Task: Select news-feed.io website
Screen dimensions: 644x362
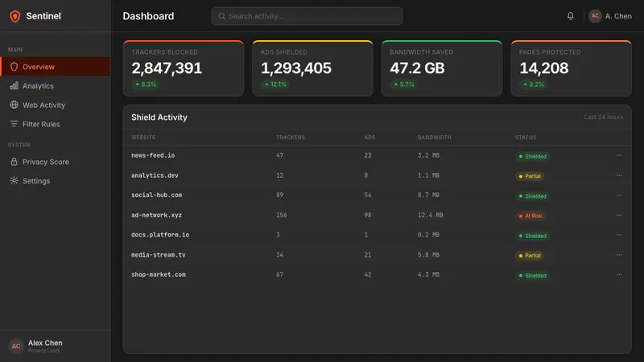Action: tap(153, 155)
